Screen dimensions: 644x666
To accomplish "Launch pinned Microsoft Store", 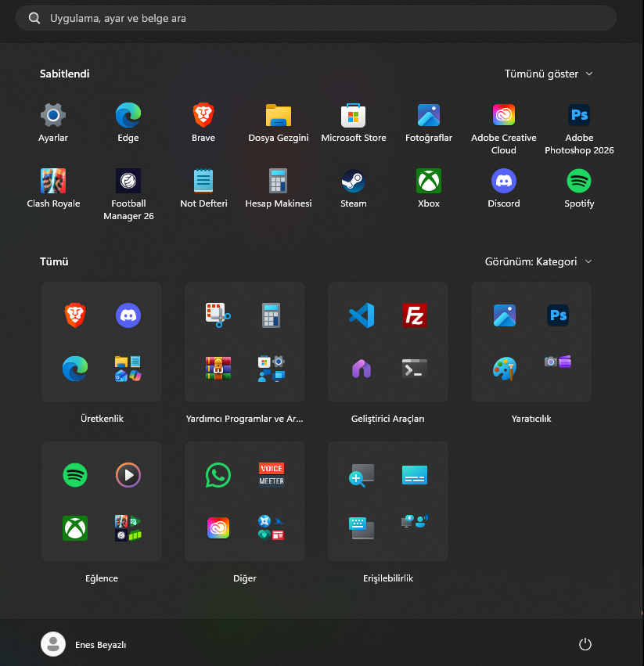I will (354, 123).
